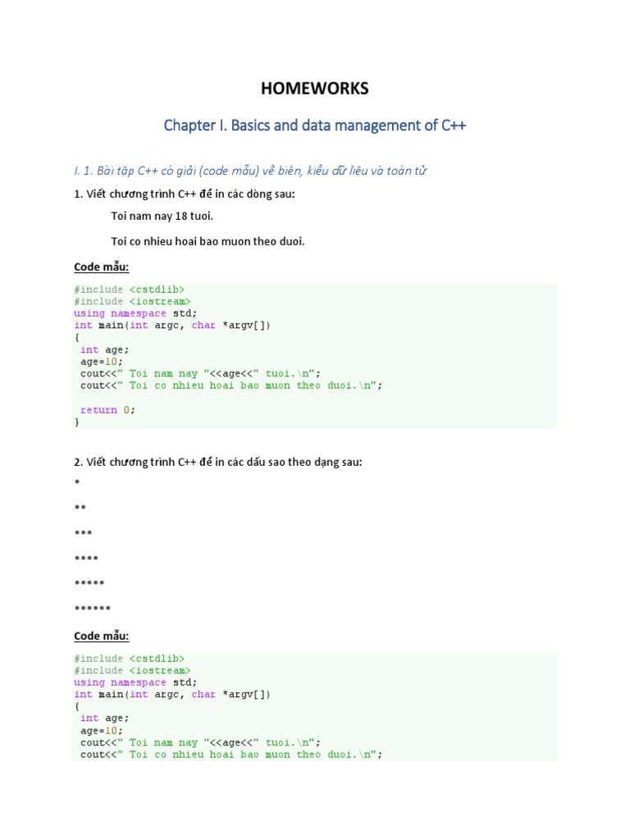Click the Chapter I Basics heading
Viewport: 630px width, 840px height.
point(314,126)
